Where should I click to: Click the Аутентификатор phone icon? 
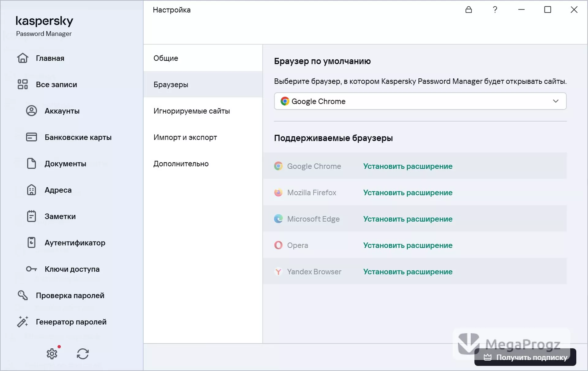click(31, 242)
